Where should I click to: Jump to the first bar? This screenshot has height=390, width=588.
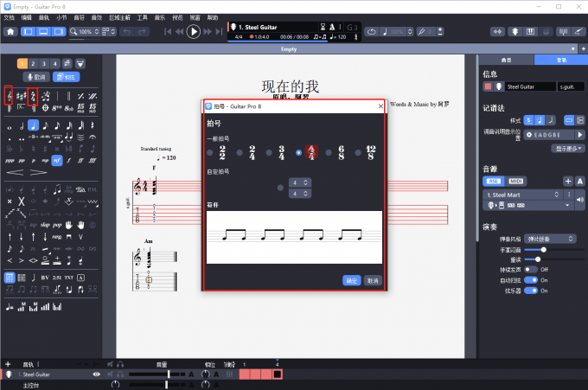click(168, 32)
